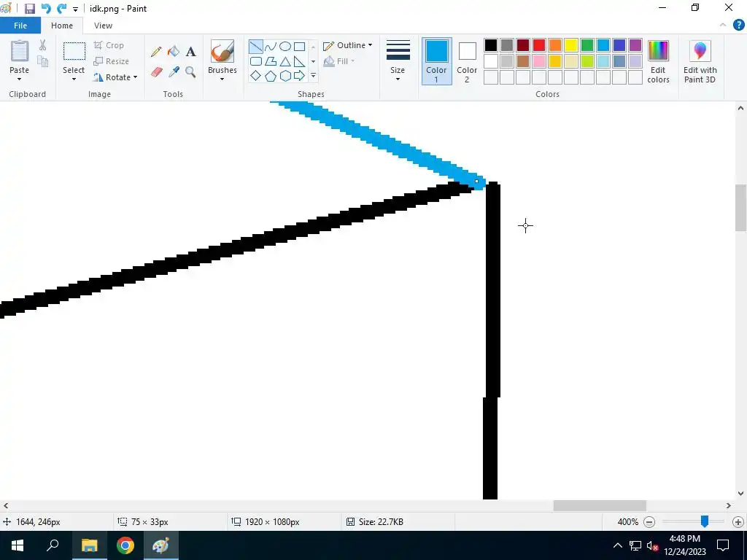Open the File menu

click(20, 26)
